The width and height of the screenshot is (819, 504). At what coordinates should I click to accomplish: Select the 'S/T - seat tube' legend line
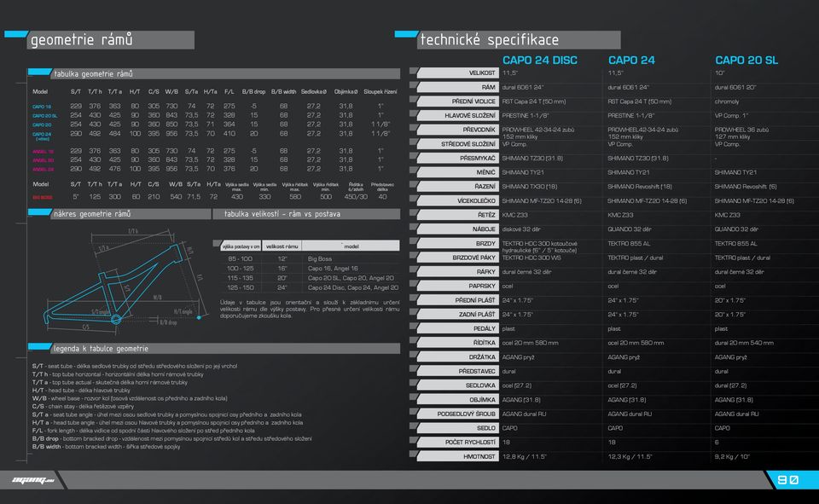[x=134, y=366]
